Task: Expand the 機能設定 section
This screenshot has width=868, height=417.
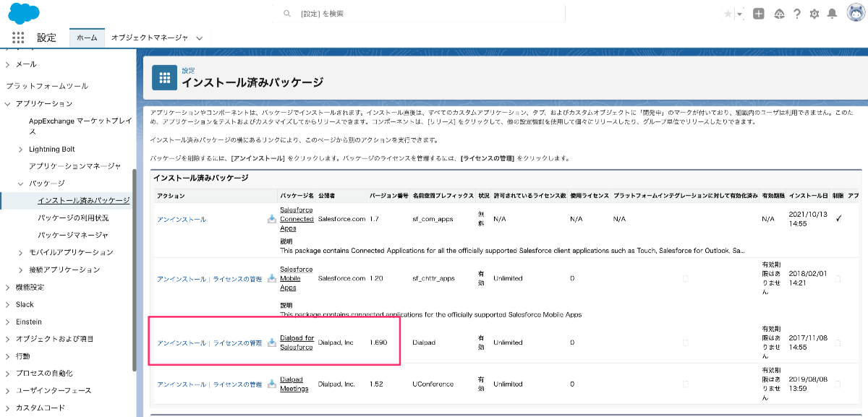Action: [x=7, y=287]
